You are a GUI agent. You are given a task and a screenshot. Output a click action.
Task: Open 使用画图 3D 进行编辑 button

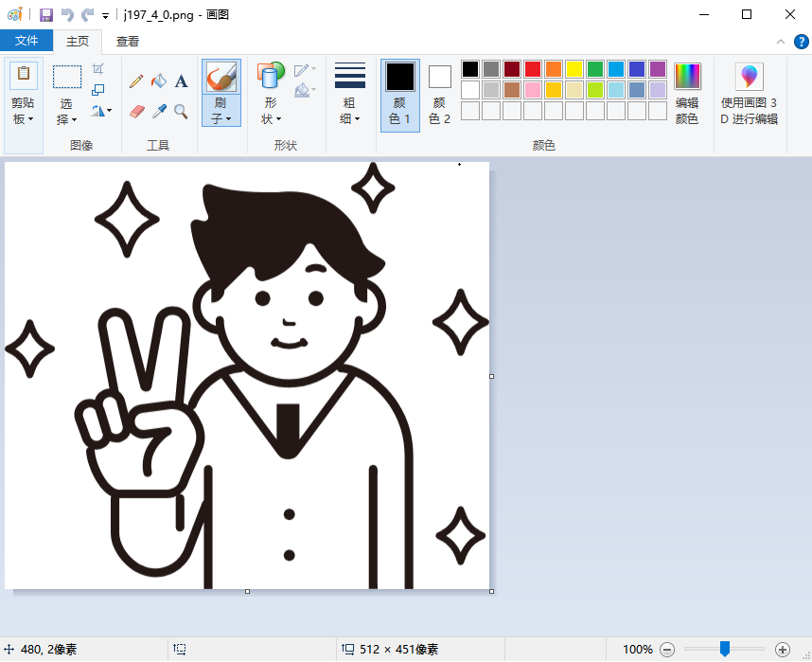tap(749, 95)
